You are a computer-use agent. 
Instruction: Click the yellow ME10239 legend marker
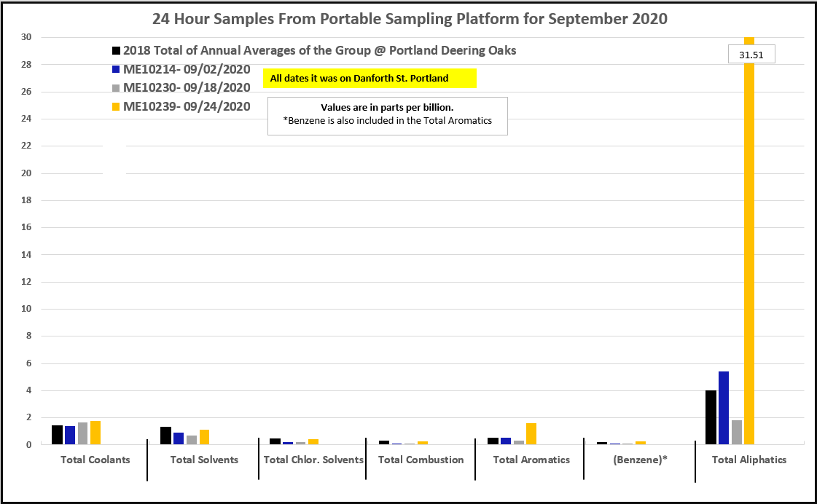click(x=116, y=107)
